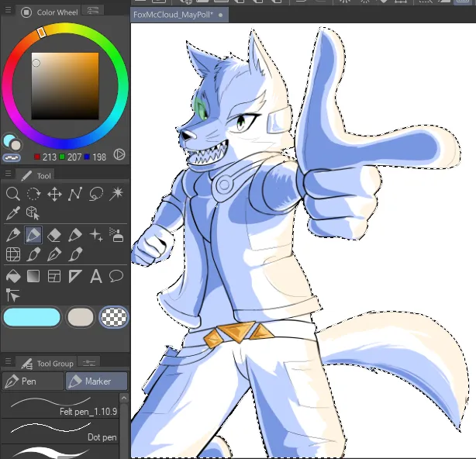
Task: Select the mesh grid tool icon
Action: [x=12, y=254]
